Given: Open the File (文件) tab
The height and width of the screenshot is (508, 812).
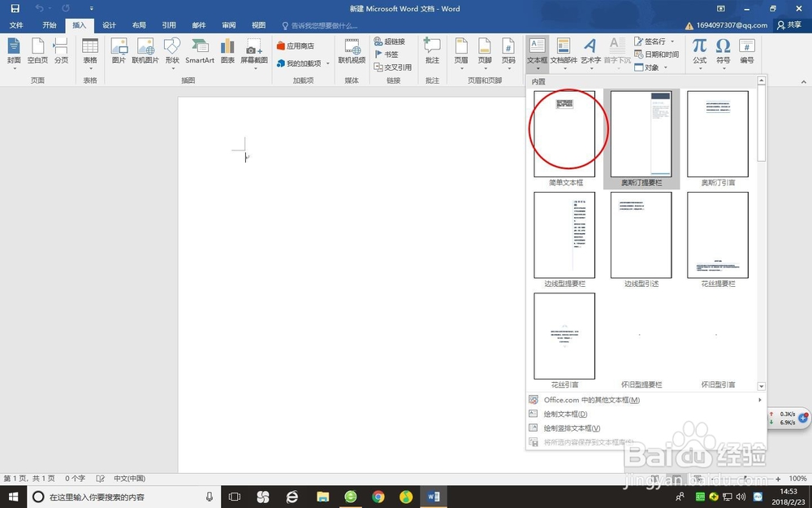Looking at the screenshot, I should (16, 25).
